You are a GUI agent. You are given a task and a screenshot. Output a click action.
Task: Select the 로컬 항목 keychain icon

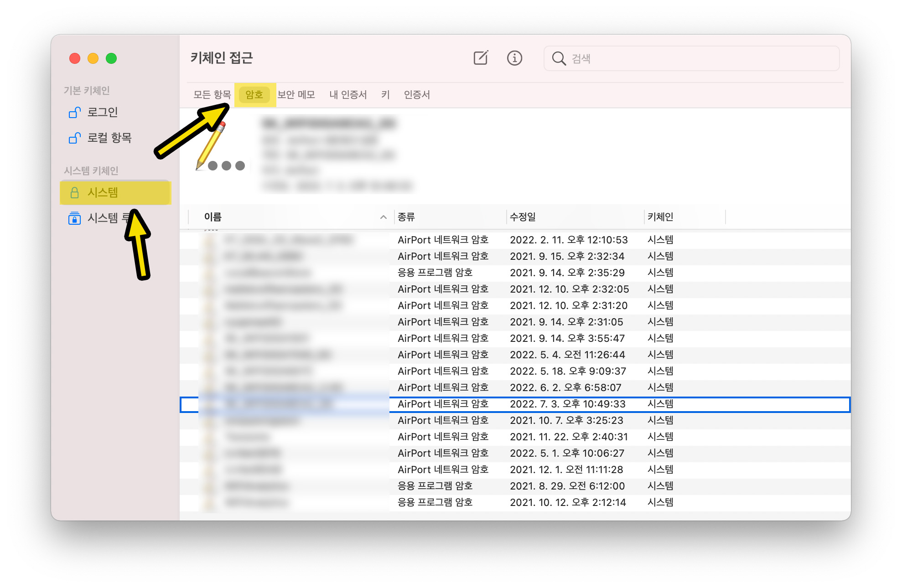pyautogui.click(x=74, y=138)
